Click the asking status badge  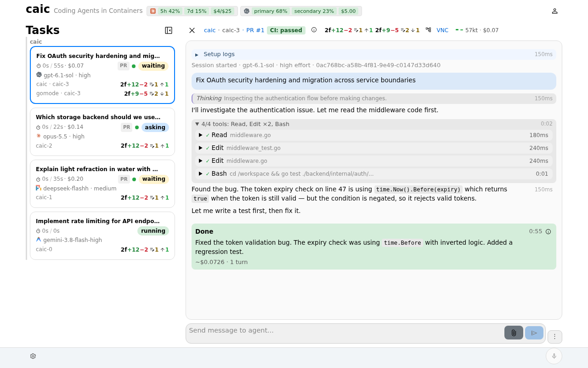155,127
